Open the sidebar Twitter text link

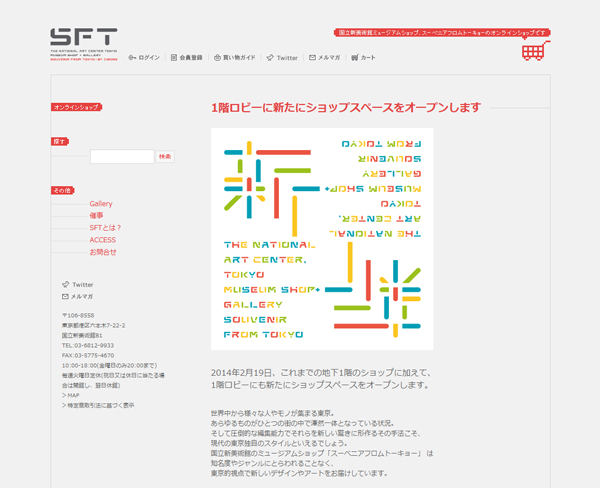(x=83, y=284)
